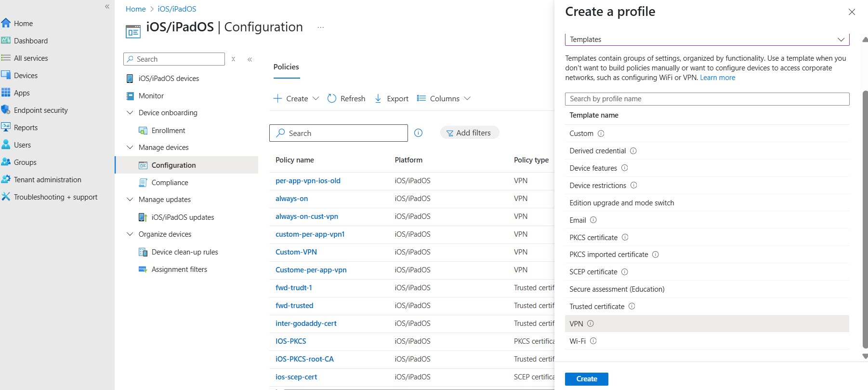The width and height of the screenshot is (868, 390).
Task: Select the Wi-Fi template row
Action: pos(707,341)
